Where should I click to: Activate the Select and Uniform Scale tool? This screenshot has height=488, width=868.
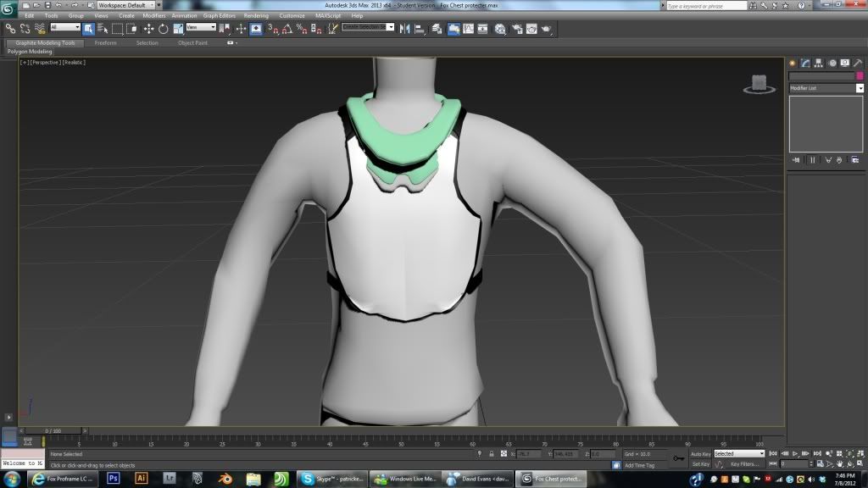coord(178,29)
